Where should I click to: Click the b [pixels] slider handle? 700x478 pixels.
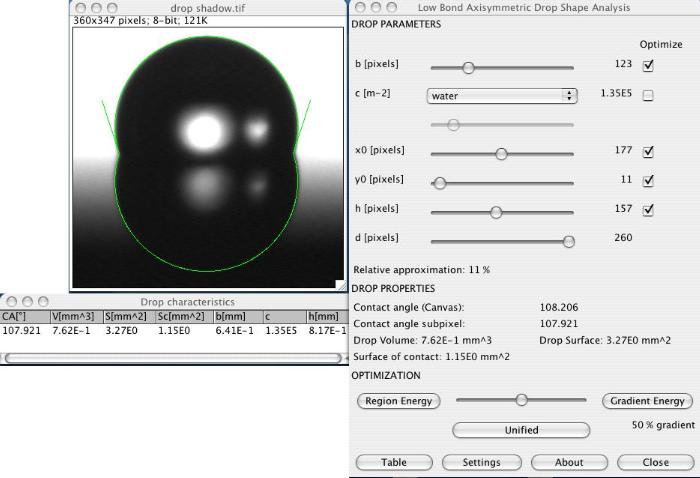[467, 68]
